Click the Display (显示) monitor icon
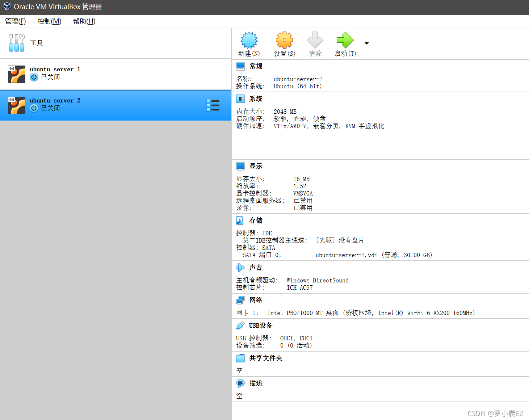This screenshot has width=529, height=420. [x=240, y=166]
